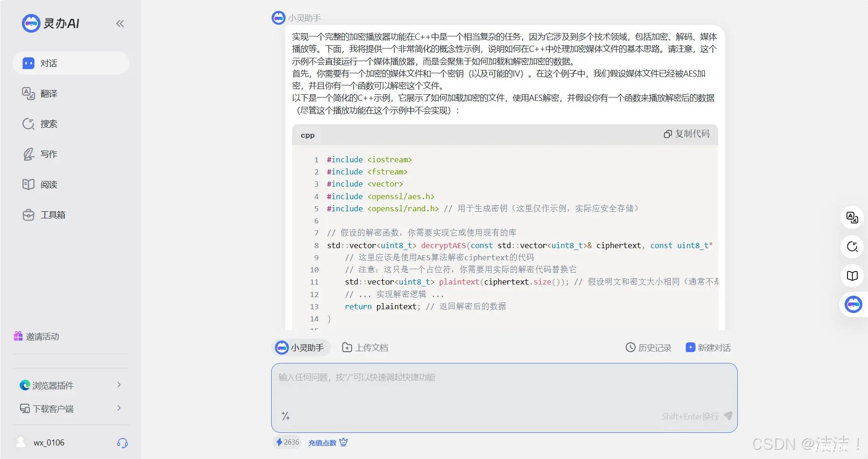This screenshot has width=868, height=459.
Task: Open 历史记录 history
Action: 648,348
